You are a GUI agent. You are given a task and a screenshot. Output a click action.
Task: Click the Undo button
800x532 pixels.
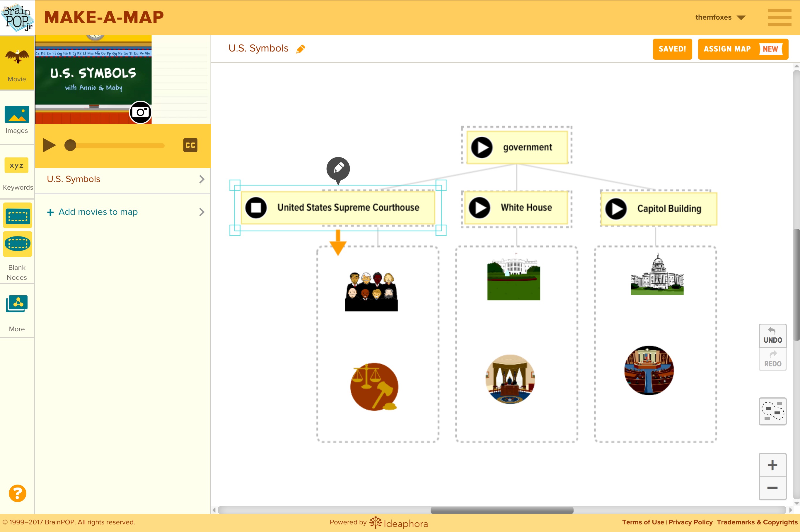coord(772,336)
